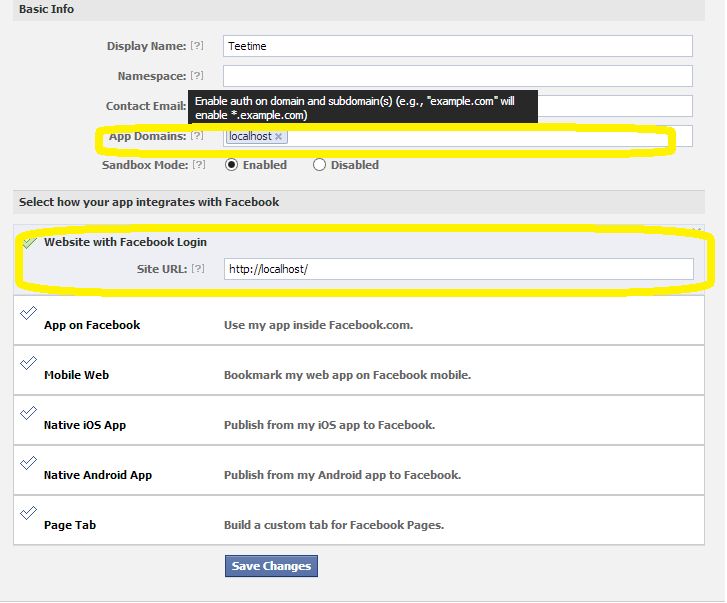Screen dimensions: 727x603
Task: Select the Enabled sandbox mode radio button
Action: (231, 165)
